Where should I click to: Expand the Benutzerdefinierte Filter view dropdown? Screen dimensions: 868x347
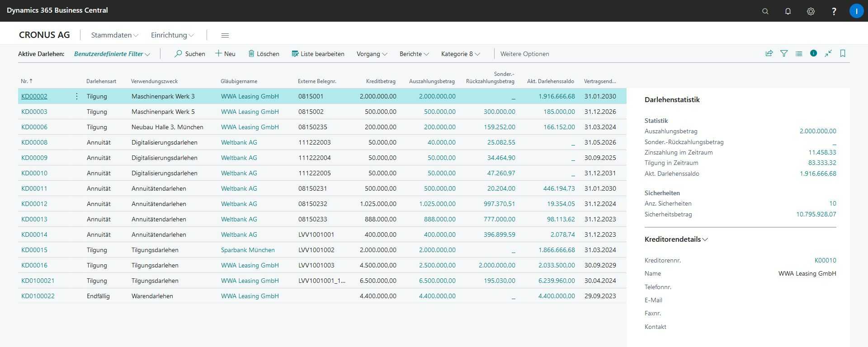coord(112,54)
